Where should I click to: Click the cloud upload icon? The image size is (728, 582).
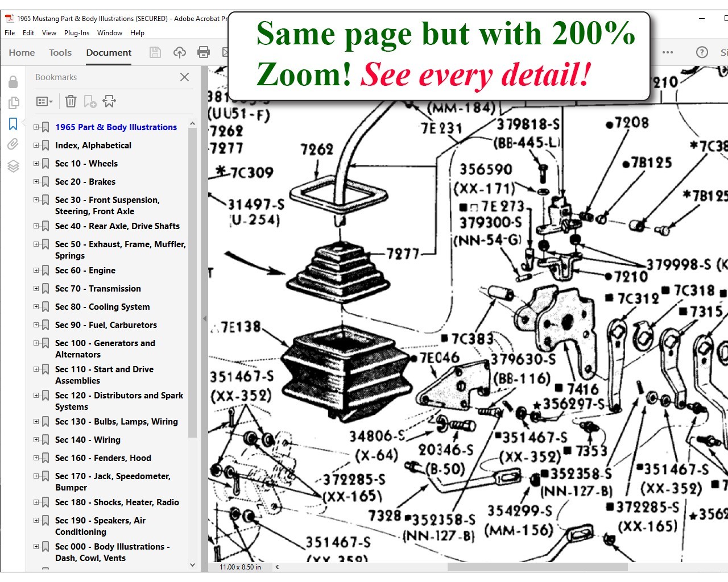(x=180, y=52)
